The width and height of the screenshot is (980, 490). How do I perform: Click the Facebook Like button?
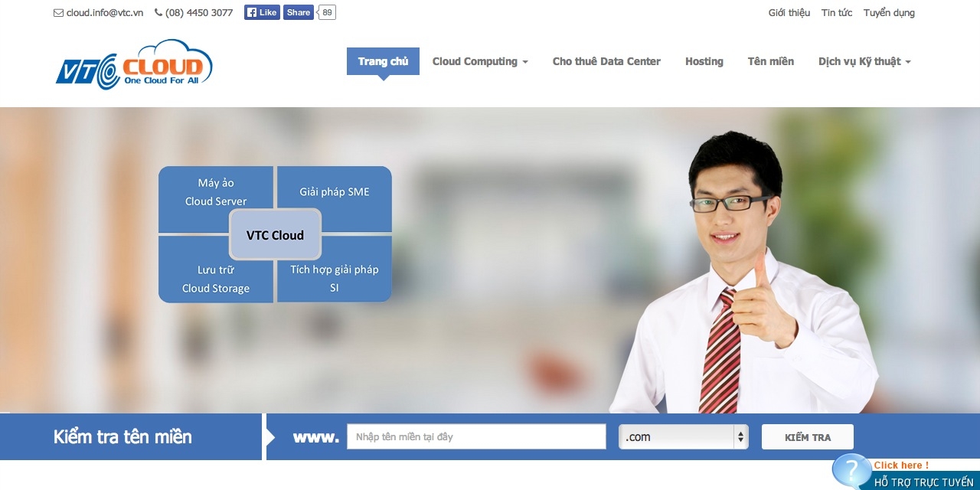(262, 12)
